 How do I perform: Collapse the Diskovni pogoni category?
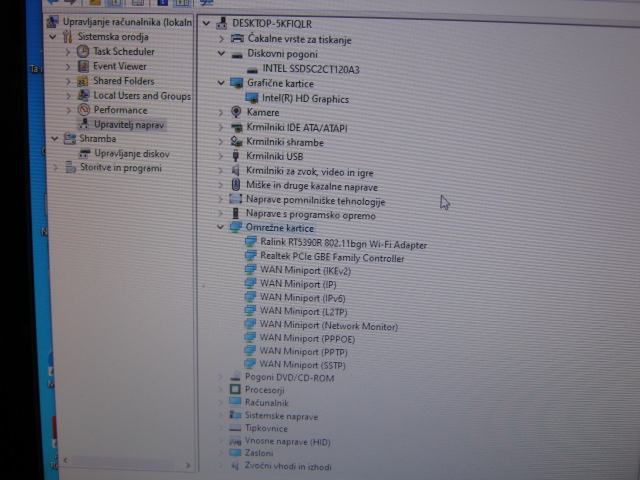pyautogui.click(x=221, y=53)
